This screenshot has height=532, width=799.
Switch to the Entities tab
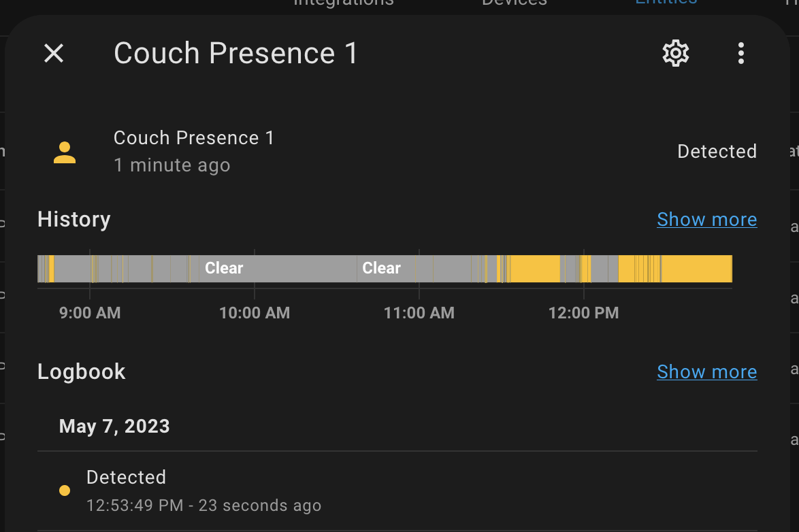[x=665, y=3]
